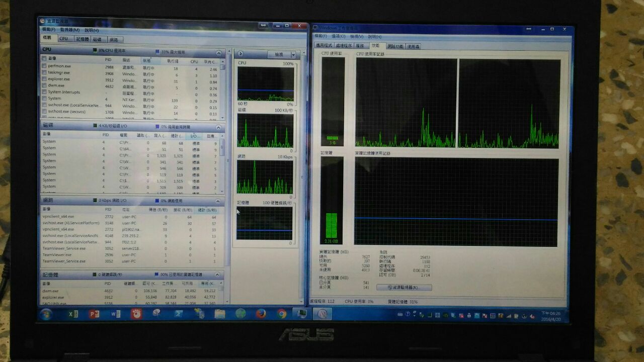This screenshot has width=644, height=362.
Task: Open Task Manager 檢視(V) menu
Action: [x=357, y=36]
